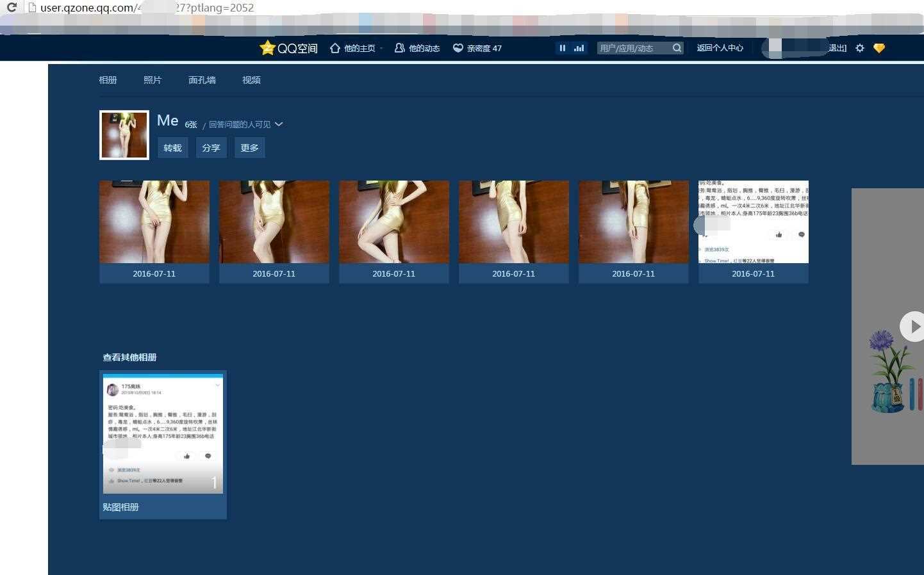Switch to the 照片 tab

[153, 80]
